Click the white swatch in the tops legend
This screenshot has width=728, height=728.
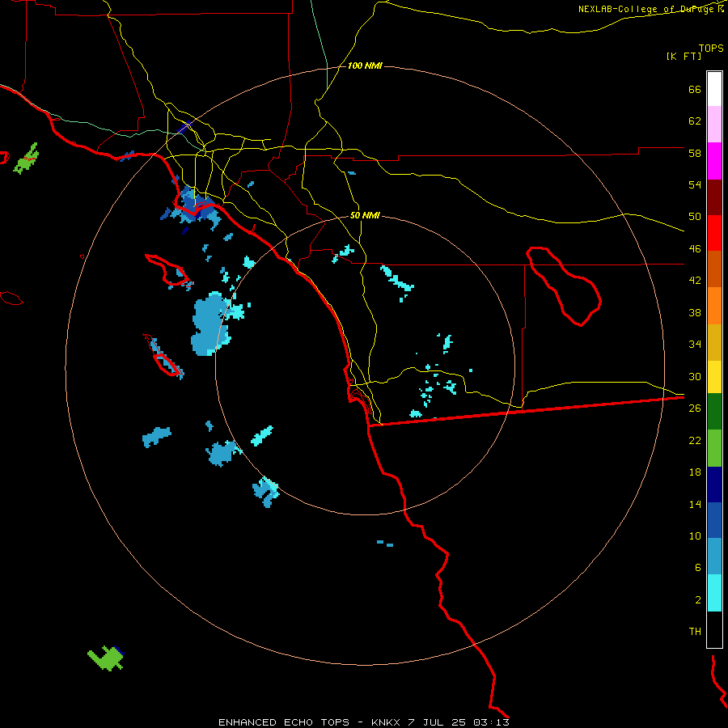tap(714, 89)
